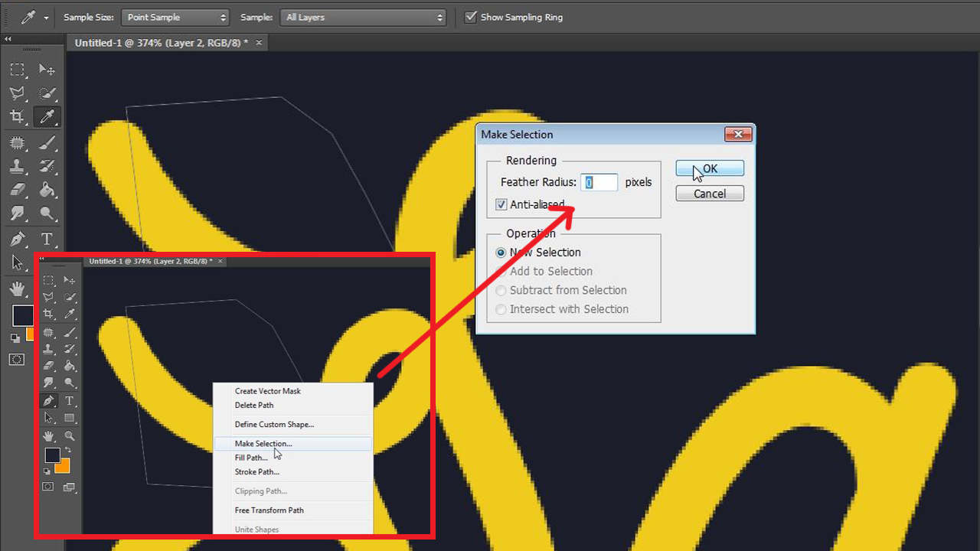Expand the Eyedropper tool preset picker arrow
The width and height of the screenshot is (980, 551).
47,18
